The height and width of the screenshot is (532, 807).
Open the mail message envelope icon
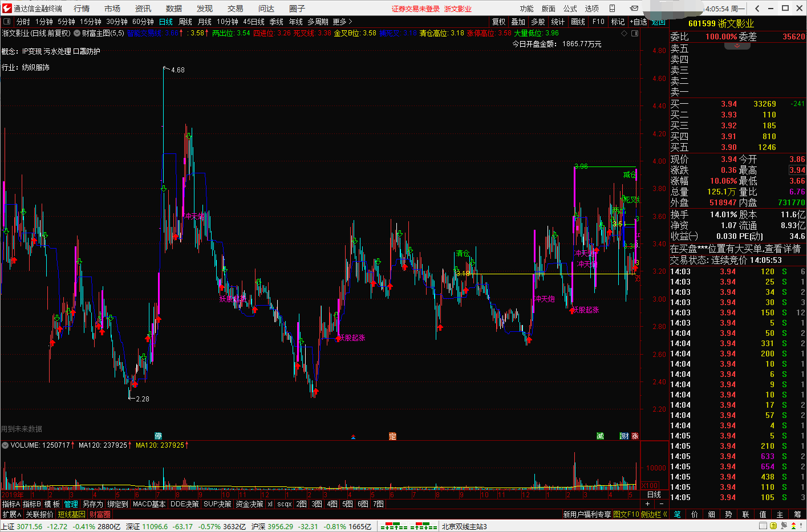point(634,9)
